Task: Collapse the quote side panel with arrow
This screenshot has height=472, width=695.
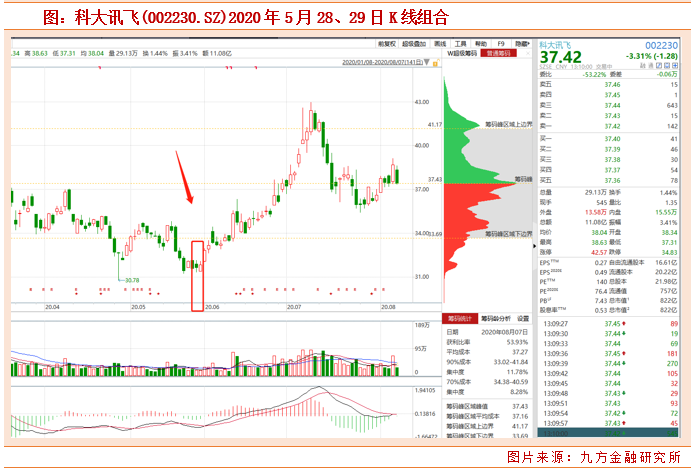Action: click(x=534, y=246)
